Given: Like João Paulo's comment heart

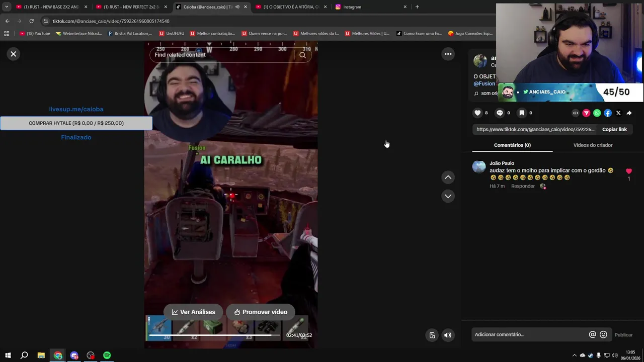Looking at the screenshot, I should pos(628,171).
